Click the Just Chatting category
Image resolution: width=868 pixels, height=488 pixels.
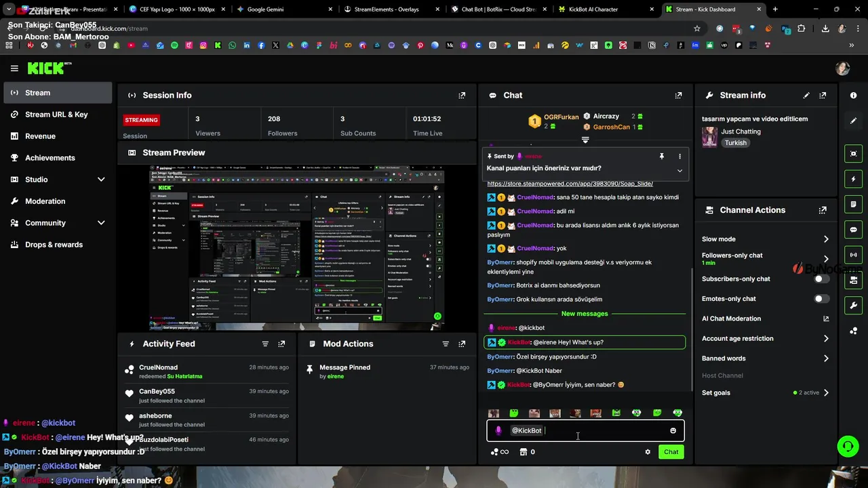click(741, 131)
